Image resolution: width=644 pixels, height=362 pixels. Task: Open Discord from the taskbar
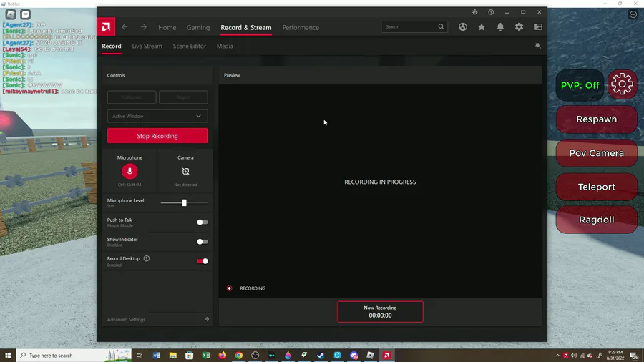click(353, 356)
